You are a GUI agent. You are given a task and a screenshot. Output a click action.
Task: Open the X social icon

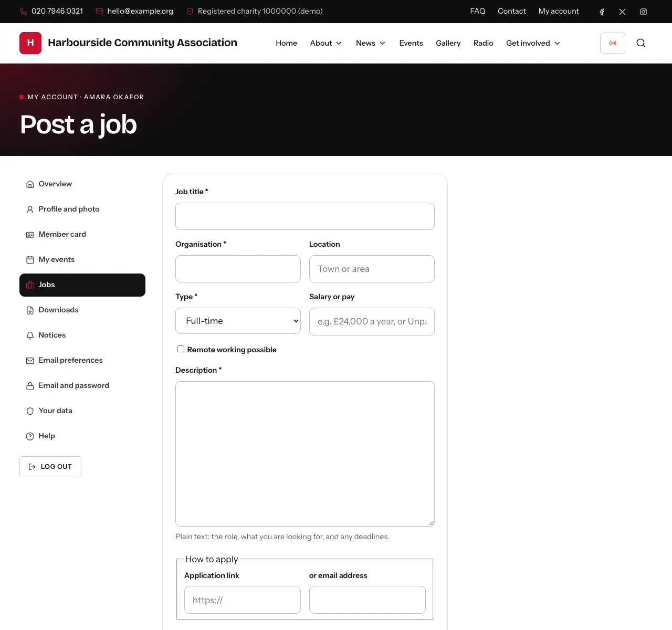(622, 12)
